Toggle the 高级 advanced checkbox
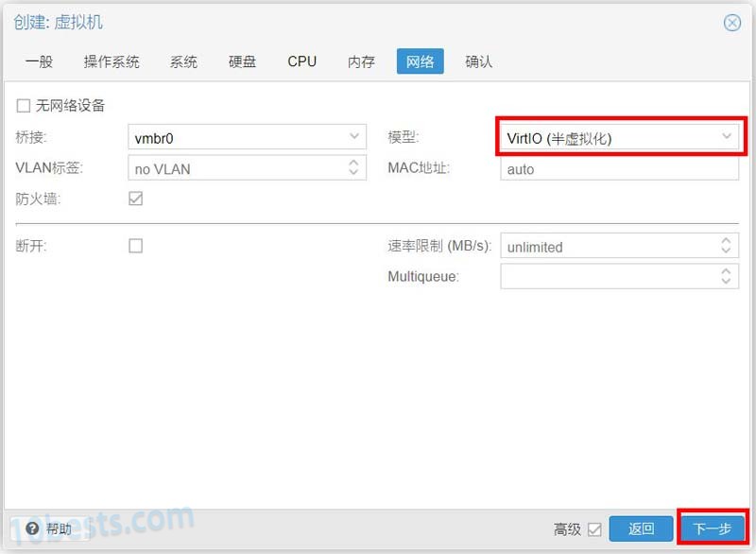Image resolution: width=756 pixels, height=554 pixels. 594,529
